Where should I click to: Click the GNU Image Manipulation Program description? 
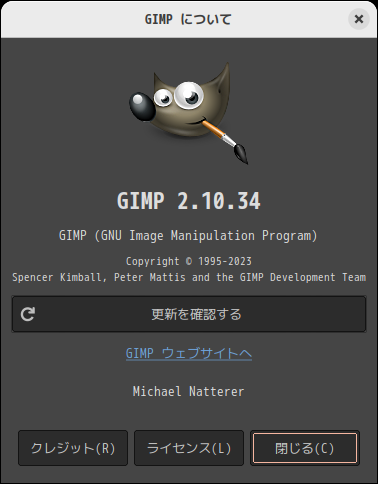click(188, 236)
